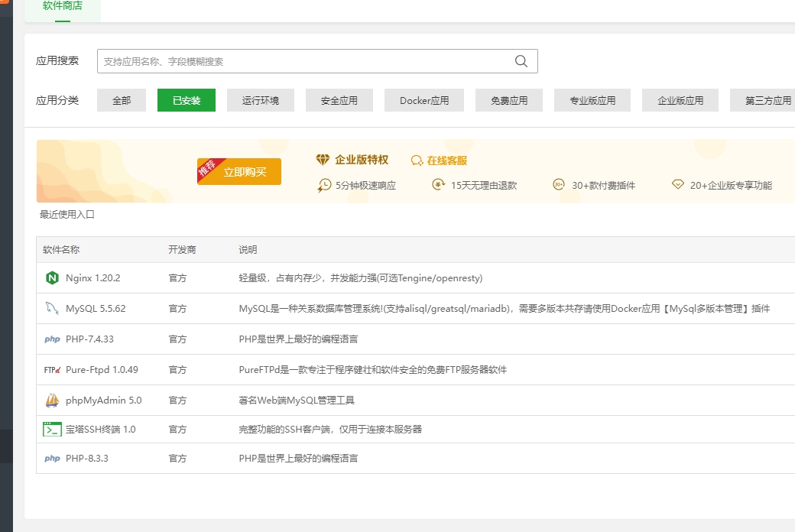Open the Nginx 1.20.2 entry

[92, 278]
